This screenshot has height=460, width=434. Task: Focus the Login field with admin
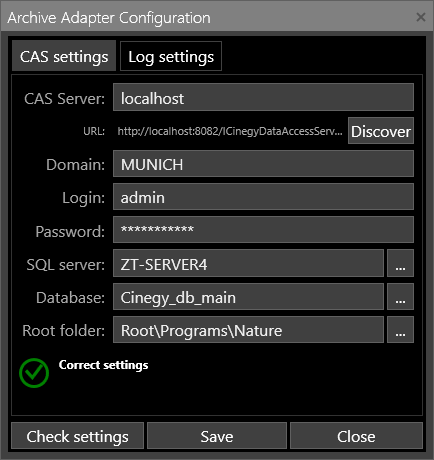click(x=263, y=197)
